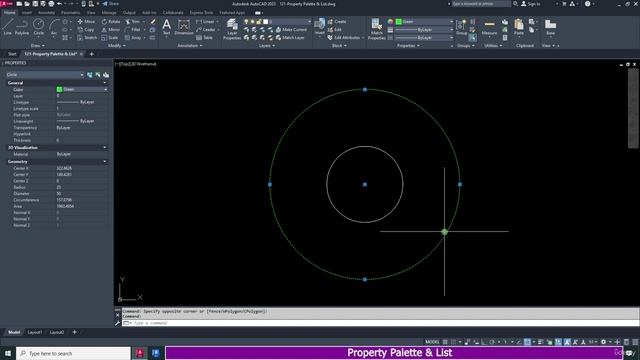640x360 pixels.
Task: Switch to the Insert ribbon tab
Action: (27, 13)
